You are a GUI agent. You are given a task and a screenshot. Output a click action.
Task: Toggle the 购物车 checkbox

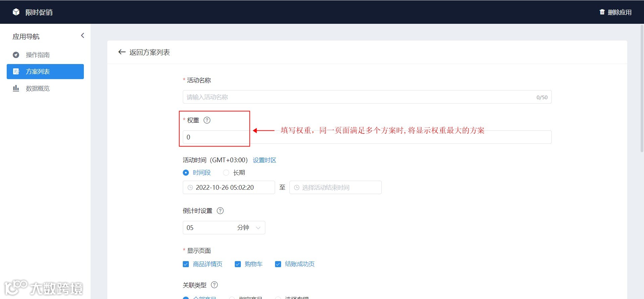238,264
